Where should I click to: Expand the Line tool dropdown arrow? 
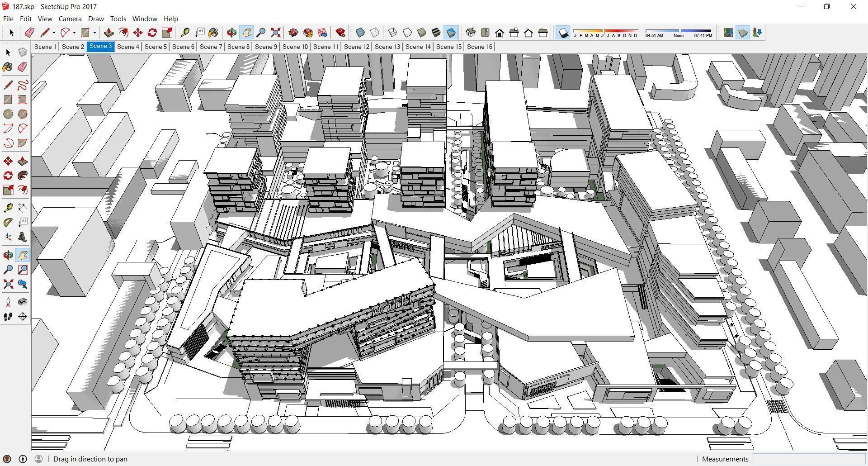click(x=54, y=33)
